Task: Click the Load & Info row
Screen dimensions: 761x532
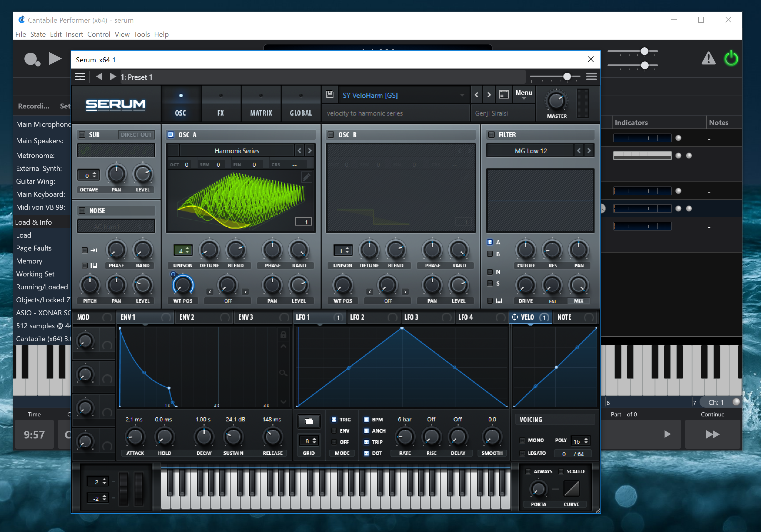Action: click(42, 222)
